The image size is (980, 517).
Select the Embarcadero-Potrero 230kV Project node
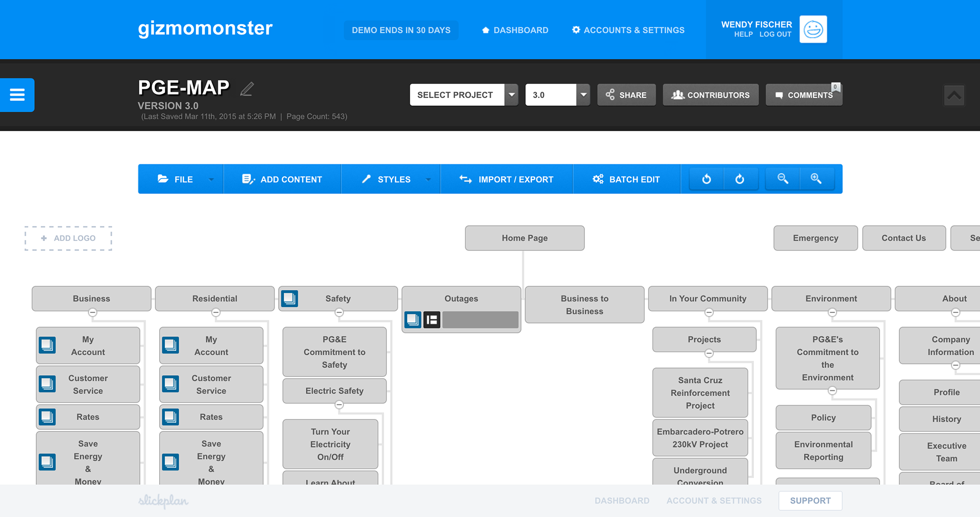point(700,438)
